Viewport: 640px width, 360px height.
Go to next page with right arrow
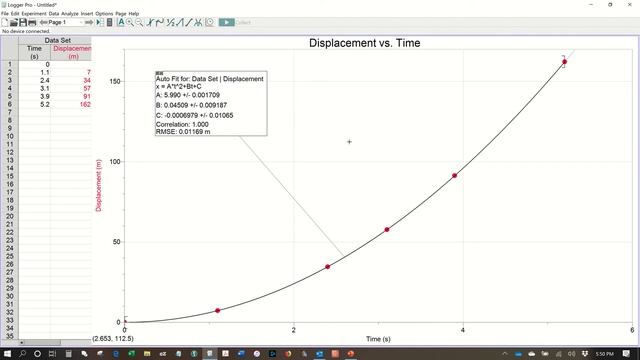click(89, 22)
